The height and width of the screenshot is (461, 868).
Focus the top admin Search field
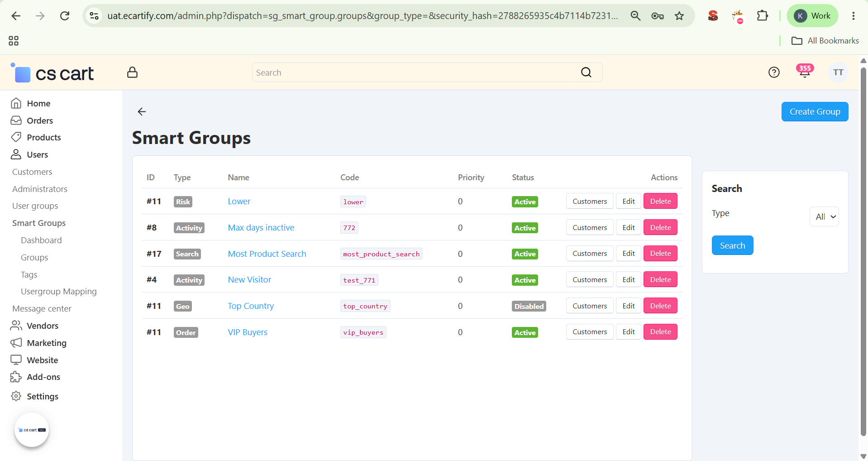427,72
